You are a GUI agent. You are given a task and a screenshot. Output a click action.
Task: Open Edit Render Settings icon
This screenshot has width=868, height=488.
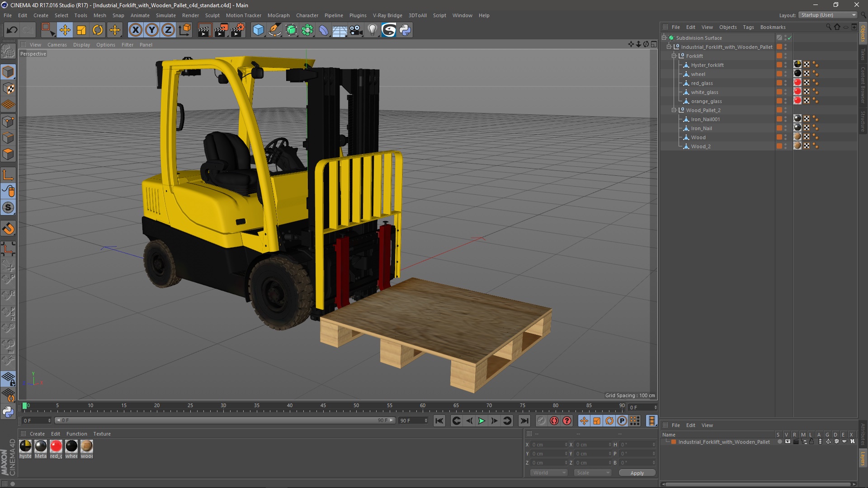238,30
